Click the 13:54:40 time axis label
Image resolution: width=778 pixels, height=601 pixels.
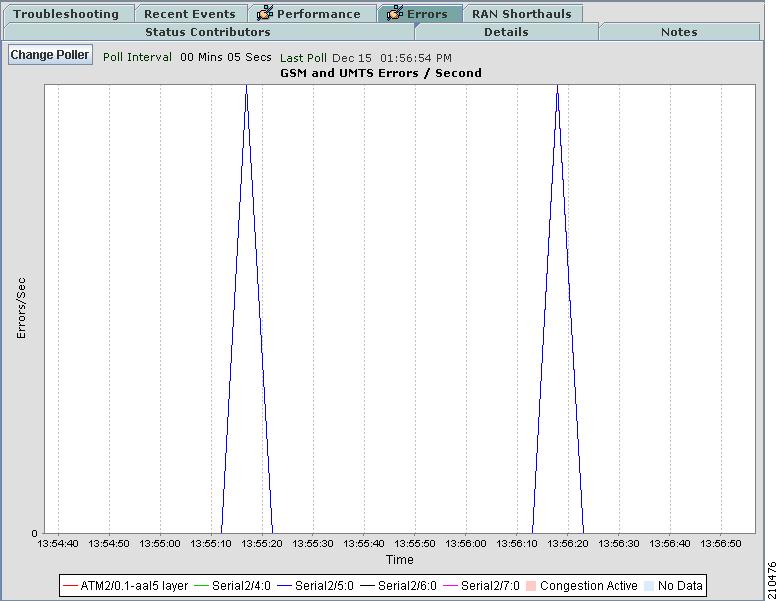point(58,543)
